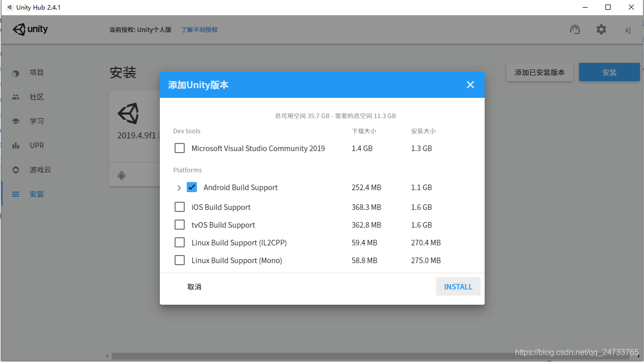Image resolution: width=644 pixels, height=362 pixels.
Task: Click the Community people icon in sidebar
Action: tap(16, 97)
